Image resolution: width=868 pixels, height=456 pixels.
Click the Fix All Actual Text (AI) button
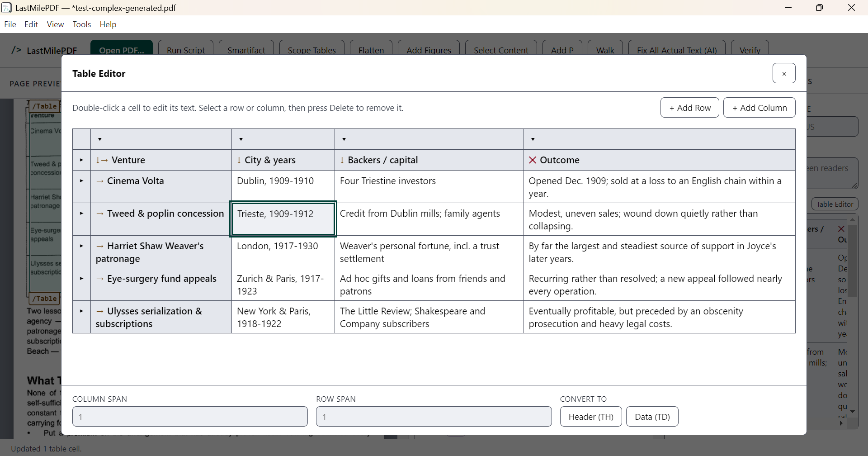(677, 47)
